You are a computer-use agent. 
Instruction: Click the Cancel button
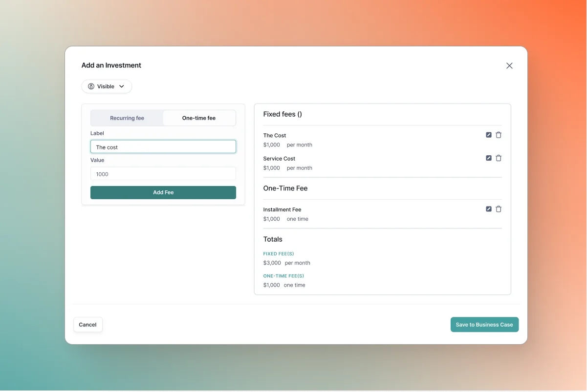88,325
